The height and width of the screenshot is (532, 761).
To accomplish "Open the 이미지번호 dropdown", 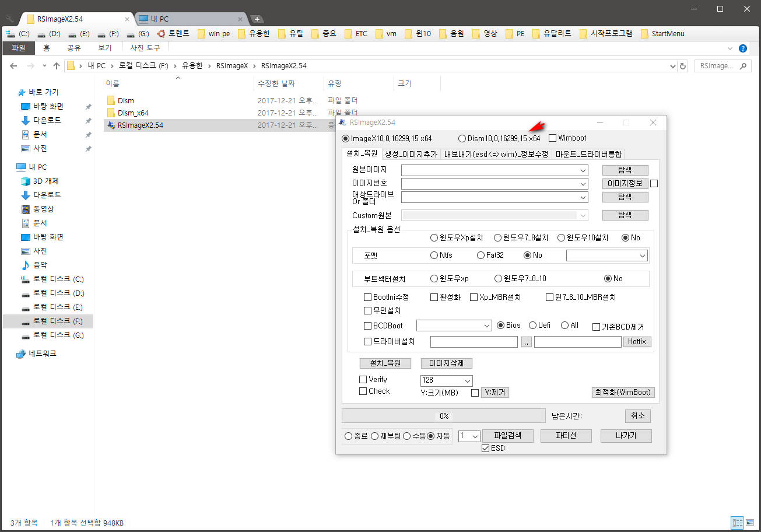I will click(x=584, y=183).
